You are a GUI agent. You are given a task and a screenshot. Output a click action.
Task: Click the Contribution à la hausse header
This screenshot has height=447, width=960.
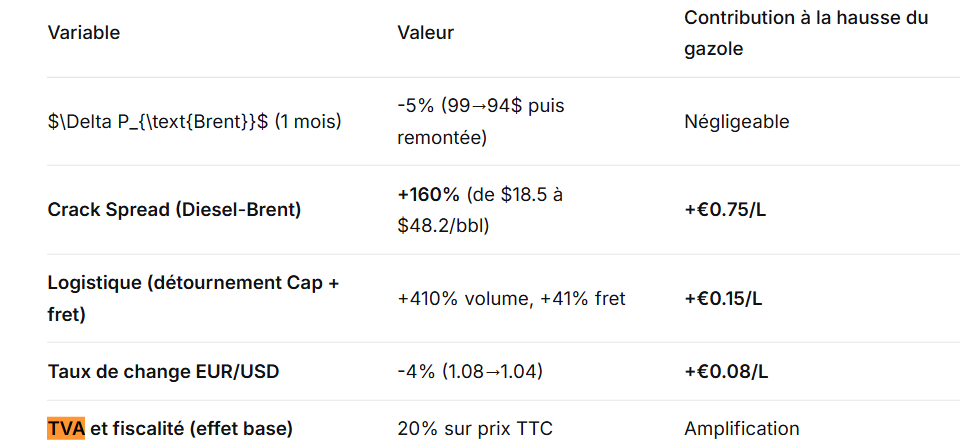(x=805, y=32)
